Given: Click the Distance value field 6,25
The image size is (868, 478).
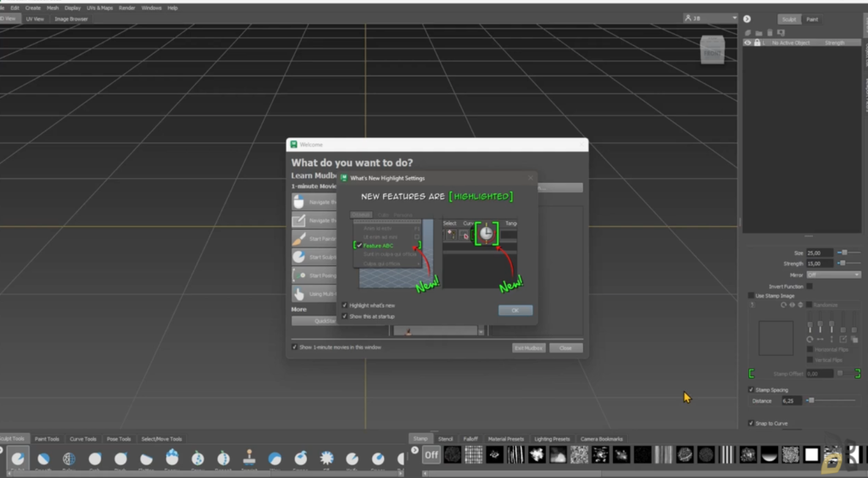Looking at the screenshot, I should (792, 401).
